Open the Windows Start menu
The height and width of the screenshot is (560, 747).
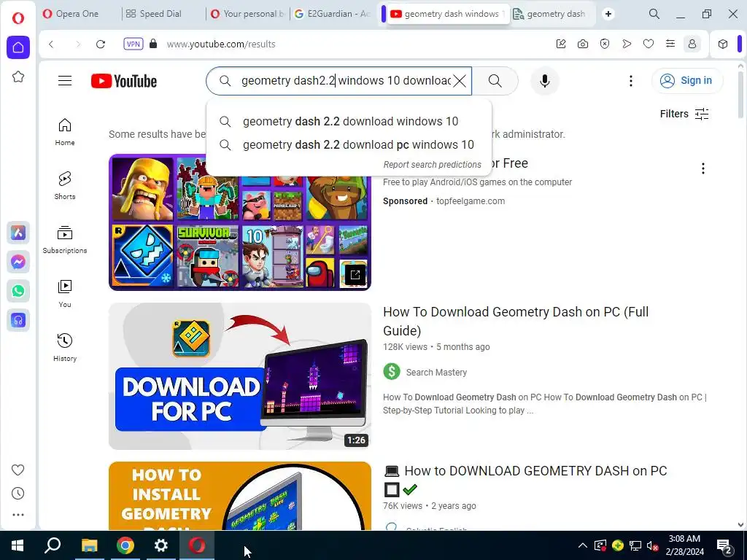tap(18, 545)
